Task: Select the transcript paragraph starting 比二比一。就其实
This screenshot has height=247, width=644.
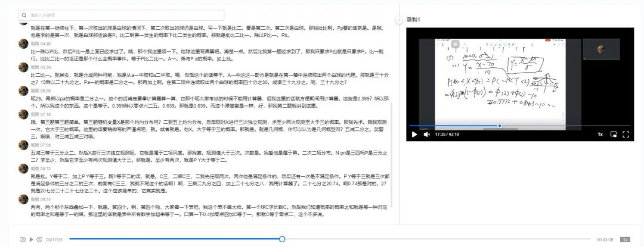Action: (x=209, y=79)
